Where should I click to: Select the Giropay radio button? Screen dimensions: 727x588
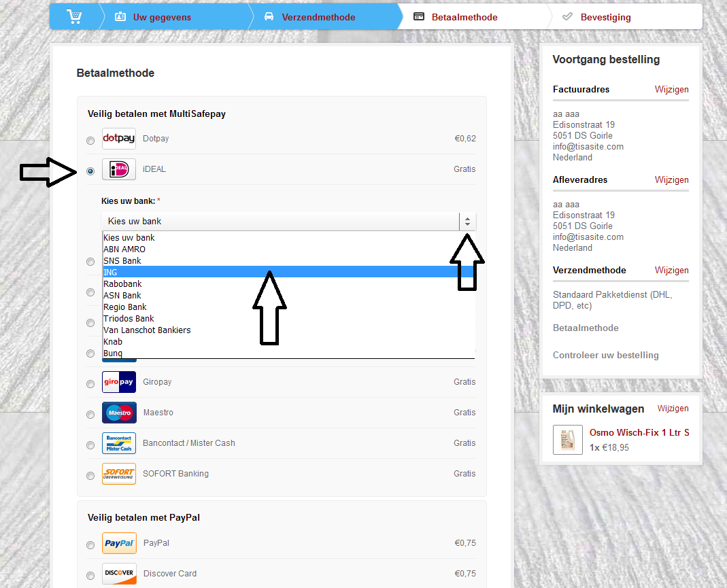coord(90,383)
